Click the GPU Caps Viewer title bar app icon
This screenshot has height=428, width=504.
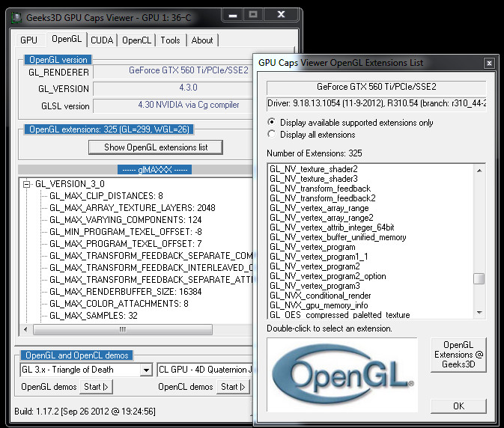point(16,17)
